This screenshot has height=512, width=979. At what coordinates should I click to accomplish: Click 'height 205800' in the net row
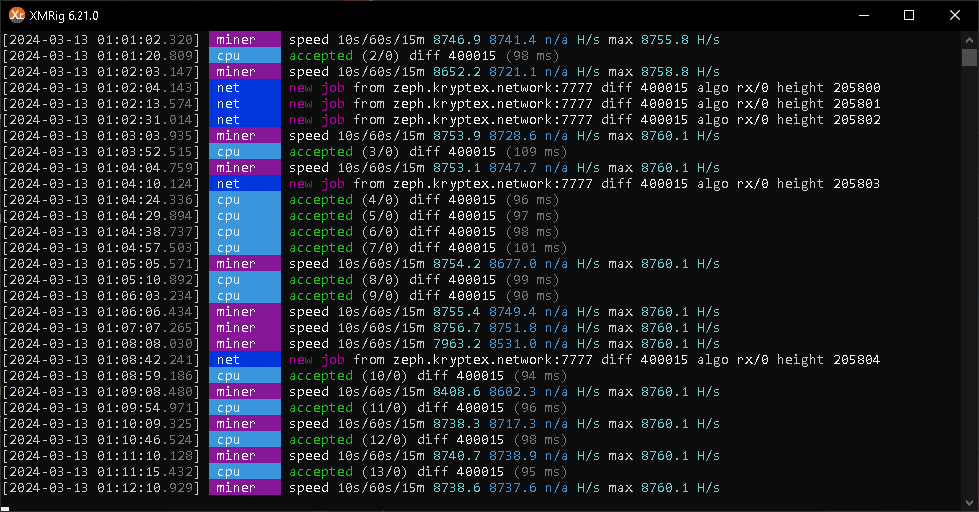(x=829, y=87)
